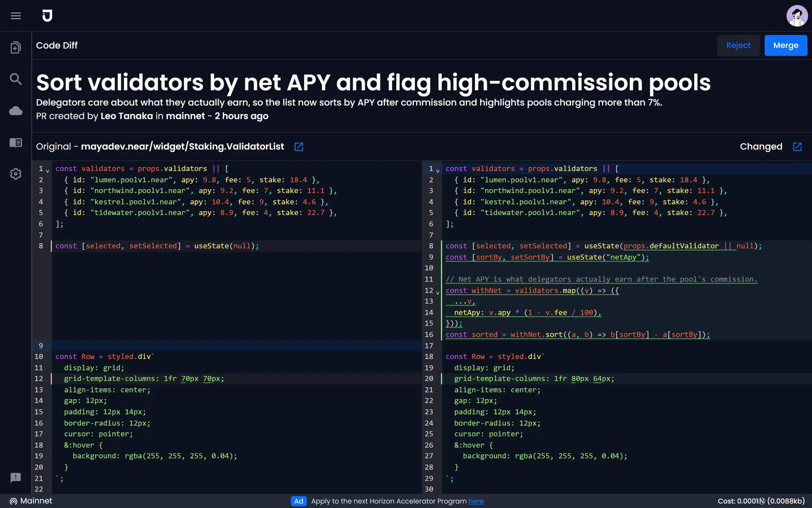812x508 pixels.
Task: Reject the pull request
Action: click(738, 45)
